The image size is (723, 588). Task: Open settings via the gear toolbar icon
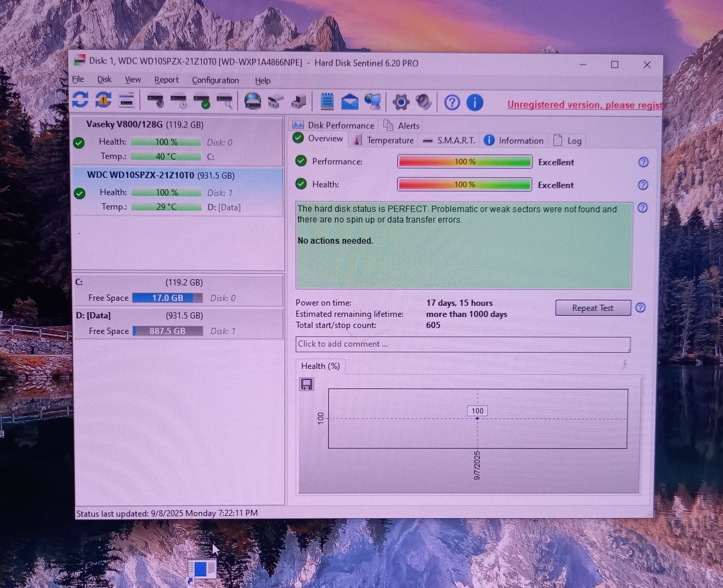click(401, 102)
